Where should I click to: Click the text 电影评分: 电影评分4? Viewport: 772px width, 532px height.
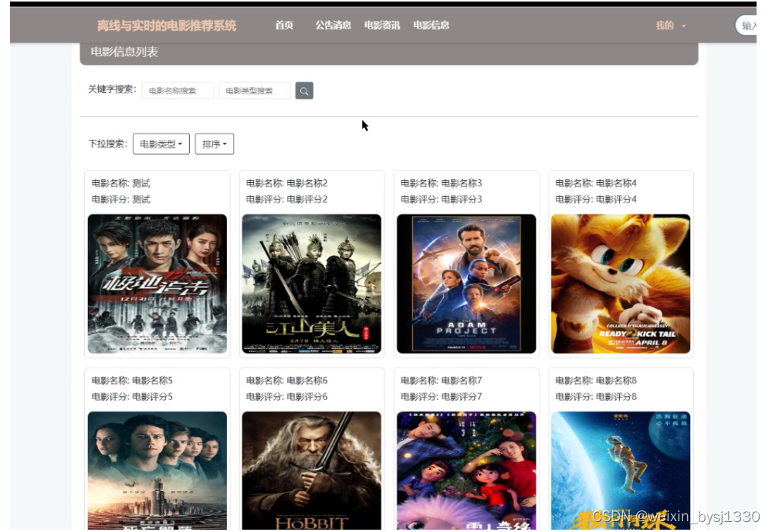pyautogui.click(x=596, y=199)
